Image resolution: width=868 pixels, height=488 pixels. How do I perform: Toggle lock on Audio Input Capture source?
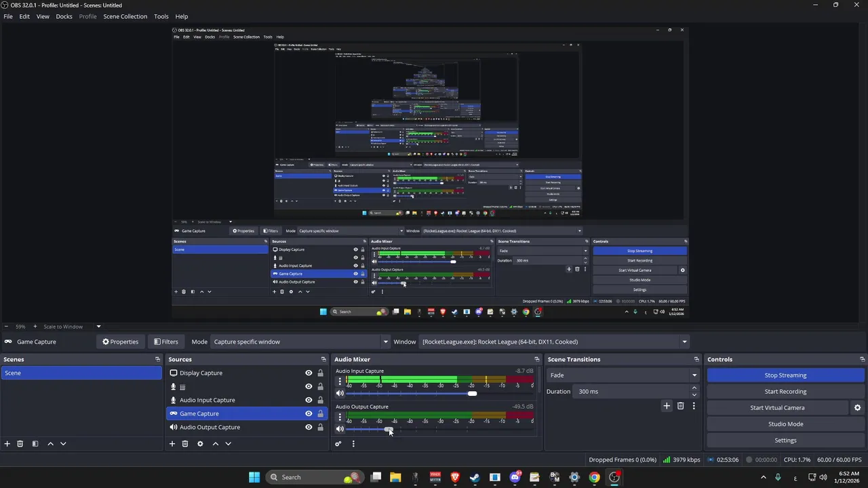[320, 400]
